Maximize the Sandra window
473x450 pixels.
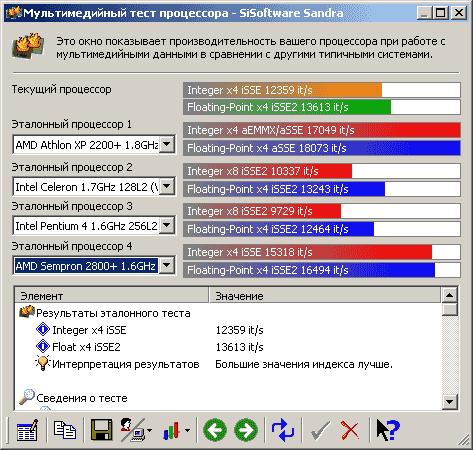[x=440, y=13]
